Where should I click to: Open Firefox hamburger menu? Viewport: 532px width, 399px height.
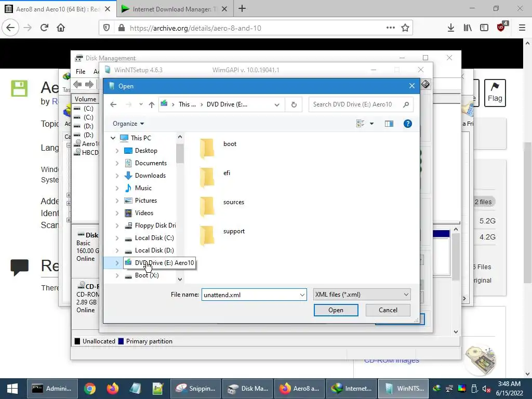(x=522, y=28)
